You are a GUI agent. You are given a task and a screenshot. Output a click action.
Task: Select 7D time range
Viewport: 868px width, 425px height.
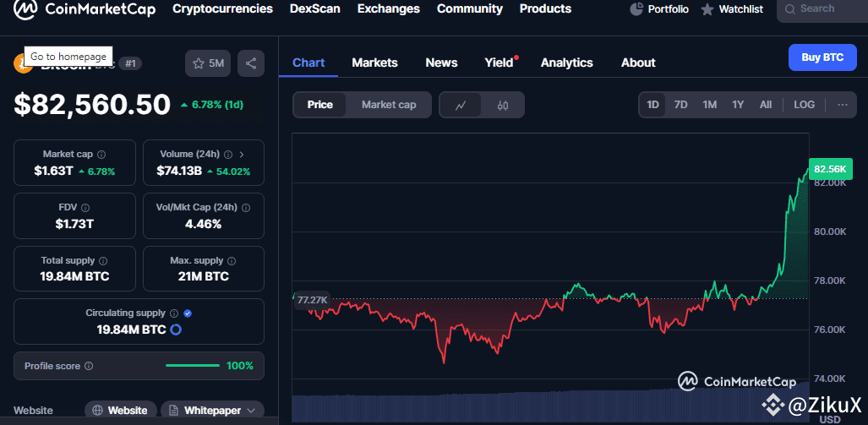[x=680, y=105]
